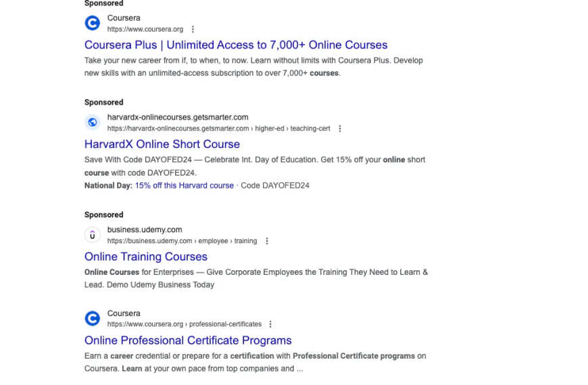Click the Udemy logo icon for business.udemy.com
This screenshot has height=385, width=588.
point(92,235)
